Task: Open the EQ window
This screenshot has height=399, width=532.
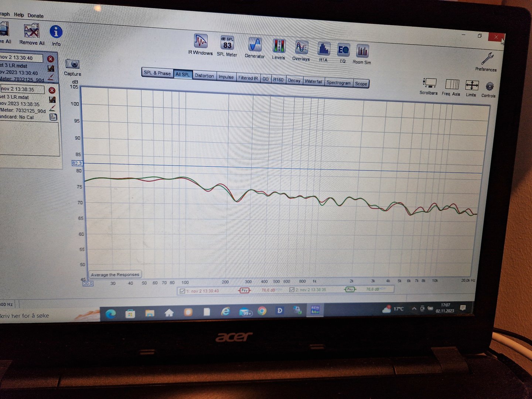Action: click(343, 53)
